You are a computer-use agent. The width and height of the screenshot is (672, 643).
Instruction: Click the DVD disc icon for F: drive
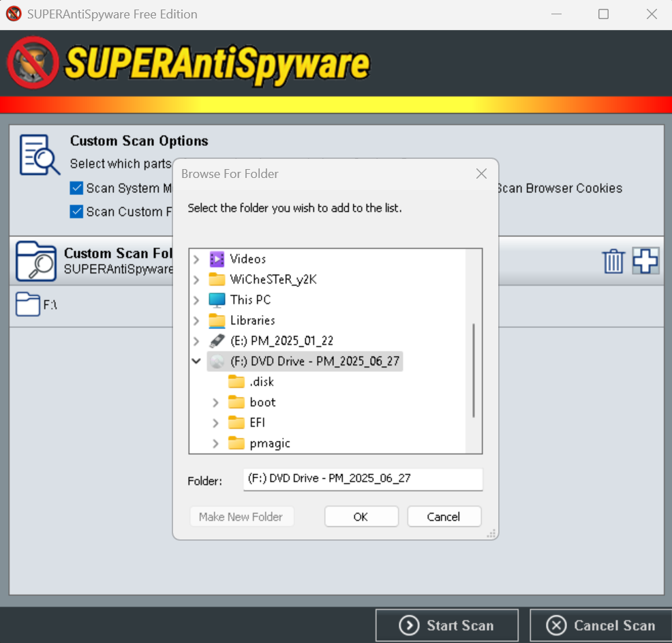pyautogui.click(x=217, y=361)
